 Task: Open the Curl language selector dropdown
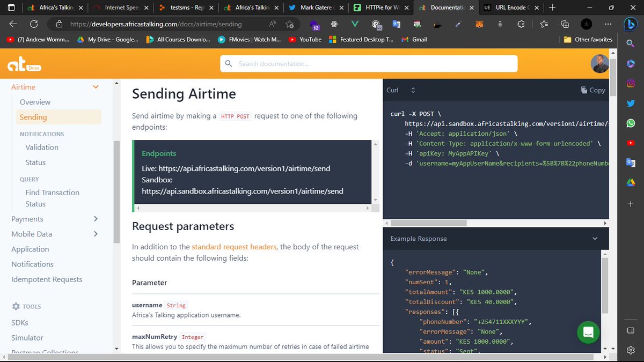[401, 90]
